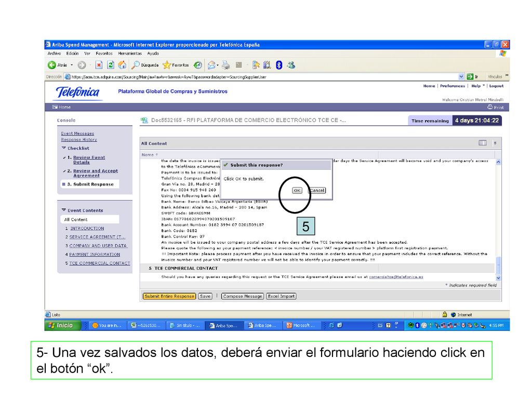Click the Compose Message button

pyautogui.click(x=243, y=296)
